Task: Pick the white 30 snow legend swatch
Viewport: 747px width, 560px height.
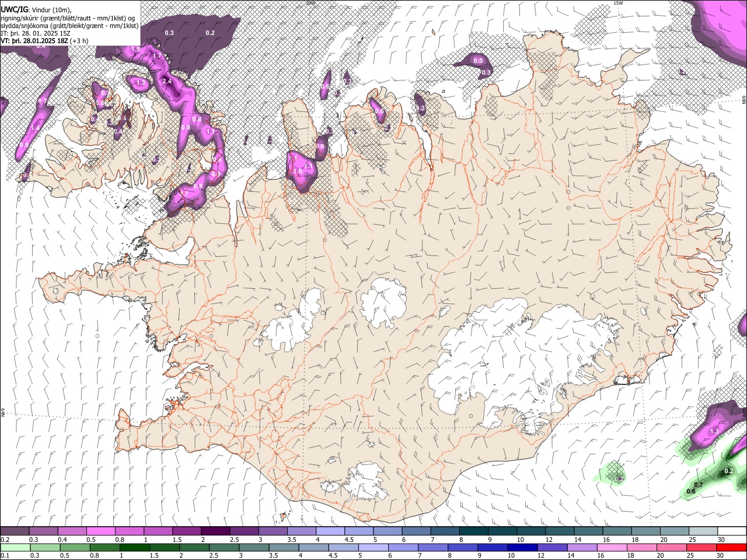Action: coord(732,531)
